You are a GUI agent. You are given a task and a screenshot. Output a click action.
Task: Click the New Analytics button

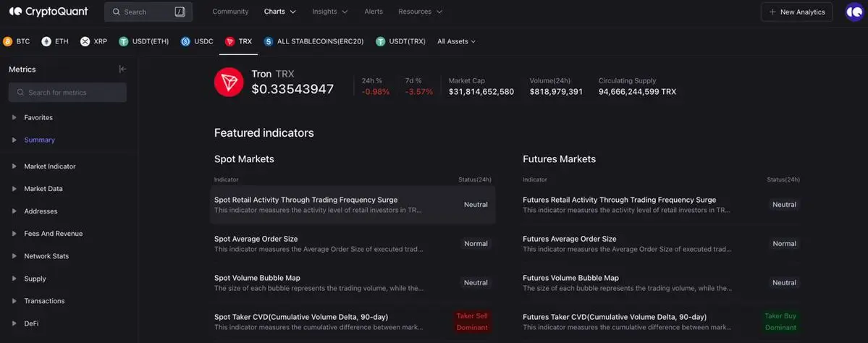(796, 12)
